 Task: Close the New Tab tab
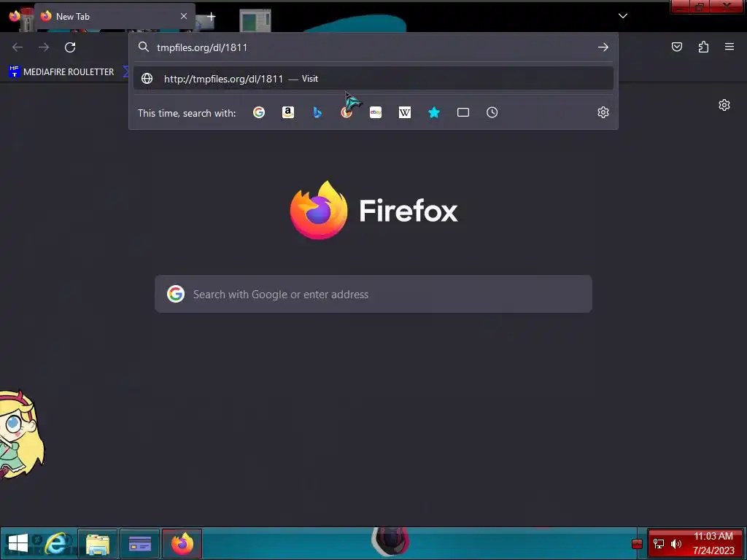184,16
